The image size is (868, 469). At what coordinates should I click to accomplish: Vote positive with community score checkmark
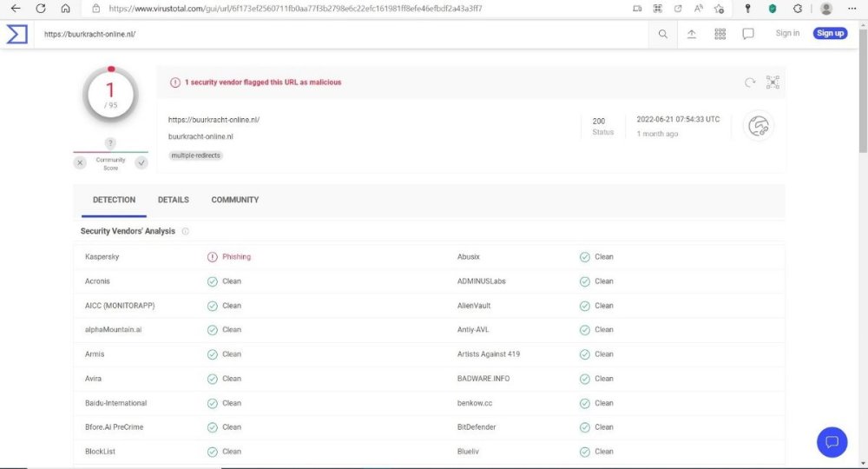point(141,162)
